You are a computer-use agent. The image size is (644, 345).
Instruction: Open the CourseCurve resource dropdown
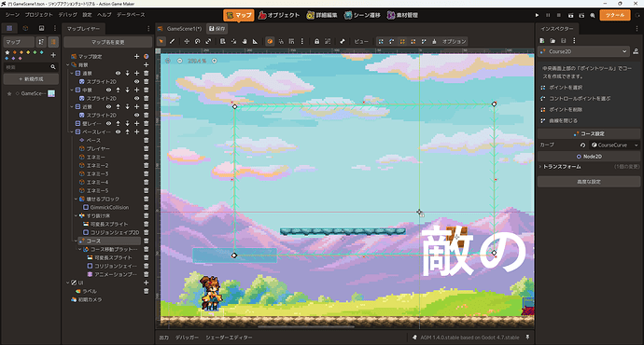pyautogui.click(x=615, y=145)
